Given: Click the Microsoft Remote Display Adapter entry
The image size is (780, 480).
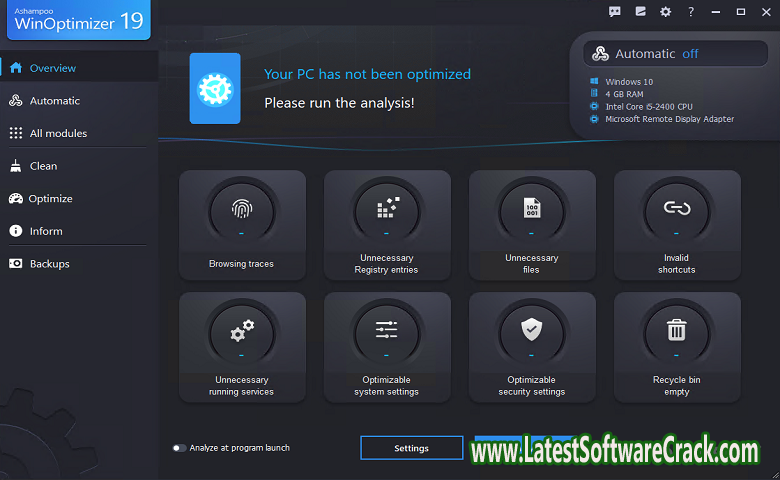Looking at the screenshot, I should coord(662,119).
